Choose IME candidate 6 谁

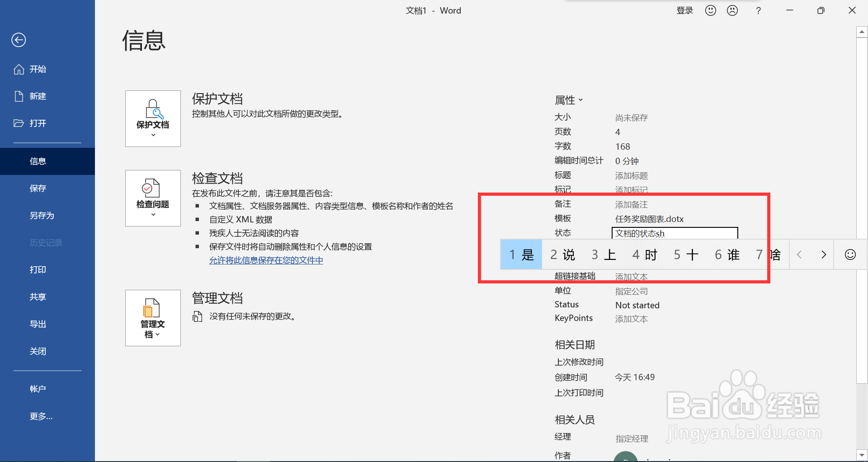pyautogui.click(x=727, y=255)
